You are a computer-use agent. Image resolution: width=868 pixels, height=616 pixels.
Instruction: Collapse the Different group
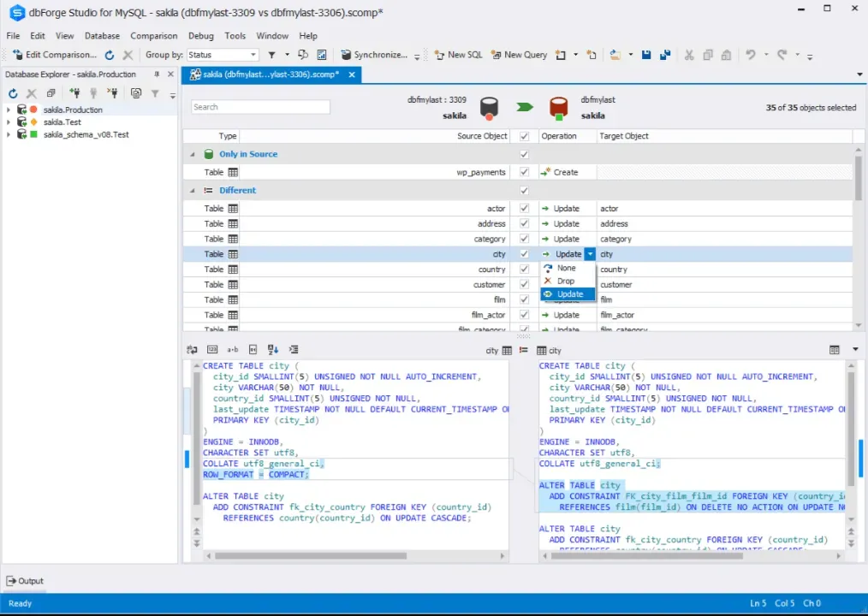[192, 191]
